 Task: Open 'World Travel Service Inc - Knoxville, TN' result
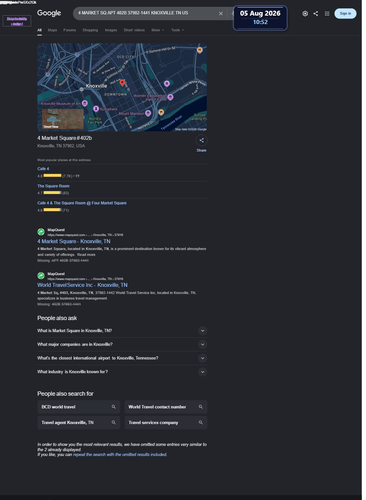[82, 285]
